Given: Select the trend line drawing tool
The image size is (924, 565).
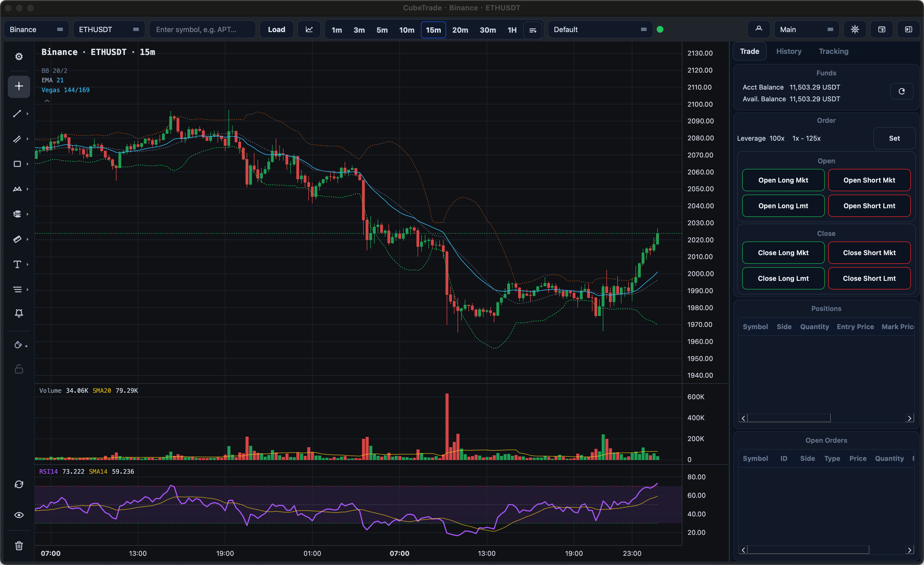Looking at the screenshot, I should 17,114.
